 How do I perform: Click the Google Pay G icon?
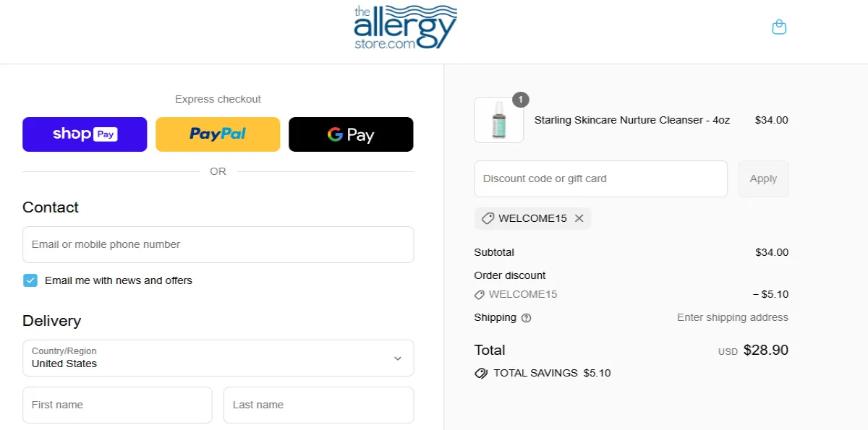(335, 134)
